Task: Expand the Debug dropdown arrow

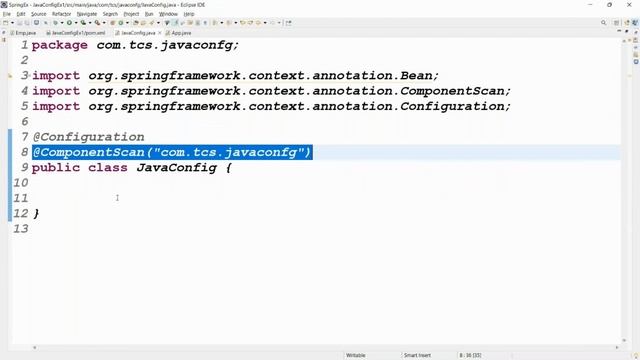Action: (62, 23)
